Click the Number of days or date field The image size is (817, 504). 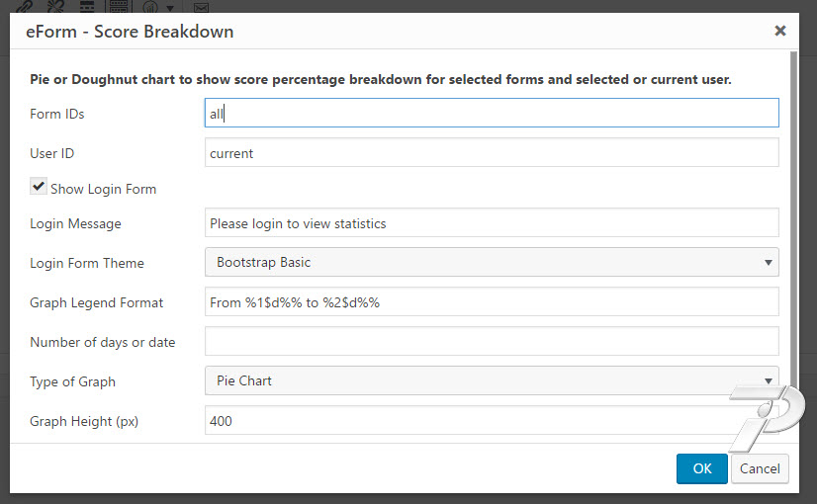pyautogui.click(x=492, y=342)
